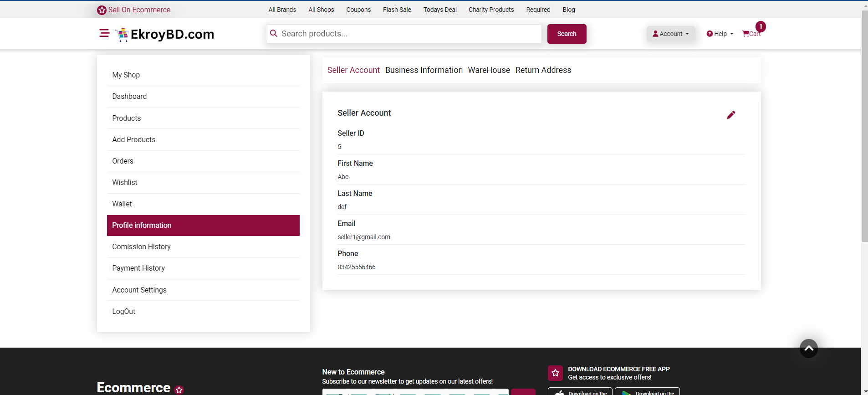This screenshot has width=868, height=395.
Task: Open the WareHouse tab
Action: click(x=489, y=70)
